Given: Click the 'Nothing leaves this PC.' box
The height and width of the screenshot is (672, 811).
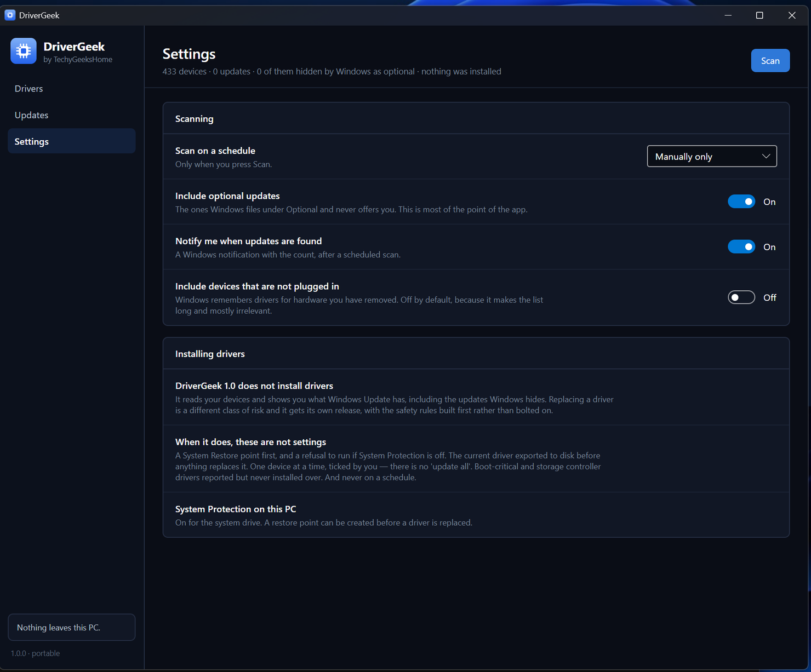Looking at the screenshot, I should point(71,627).
